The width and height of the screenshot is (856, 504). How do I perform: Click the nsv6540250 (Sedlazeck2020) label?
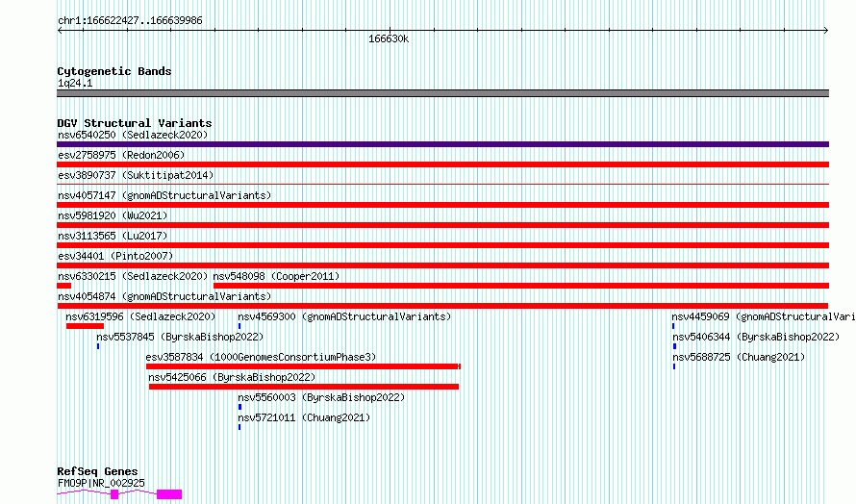click(133, 135)
